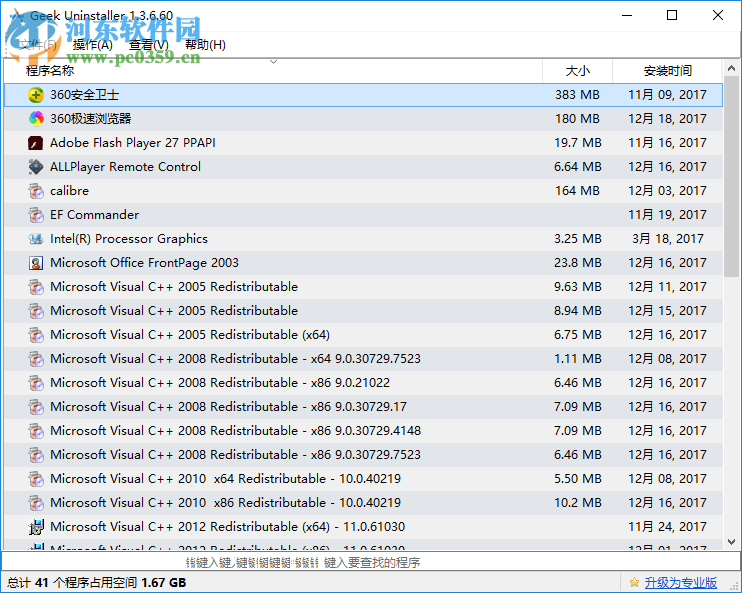Select the 360安全卫士 row name
Screen dimensions: 742x593
[84, 95]
